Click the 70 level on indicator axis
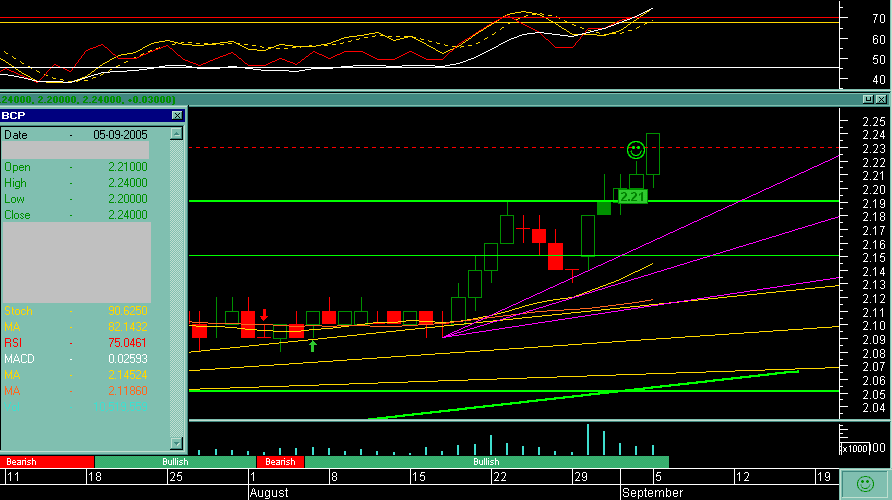 click(x=878, y=19)
